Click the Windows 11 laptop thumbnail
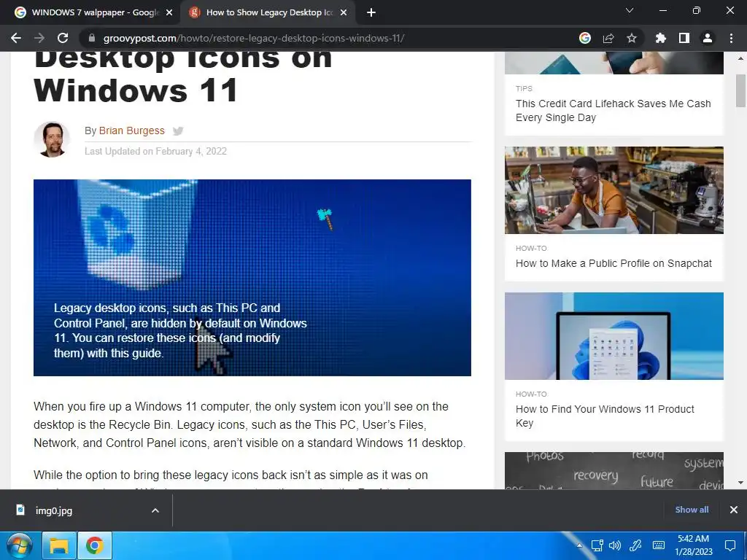The image size is (747, 560). 614,335
